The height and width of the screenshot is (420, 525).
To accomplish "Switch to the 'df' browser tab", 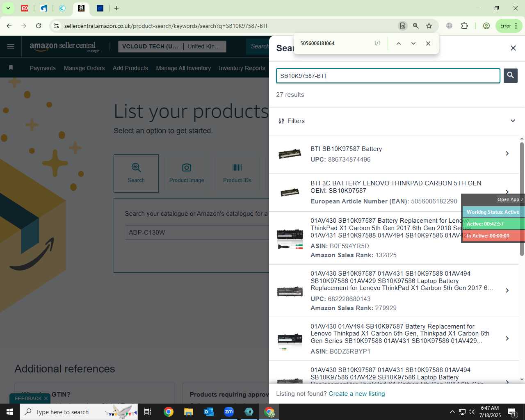I will (100, 8).
